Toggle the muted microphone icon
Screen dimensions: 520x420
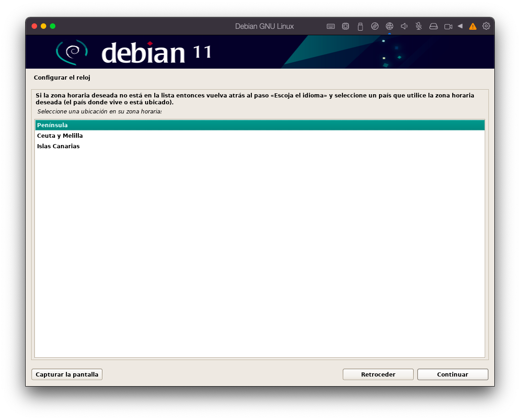tap(418, 27)
